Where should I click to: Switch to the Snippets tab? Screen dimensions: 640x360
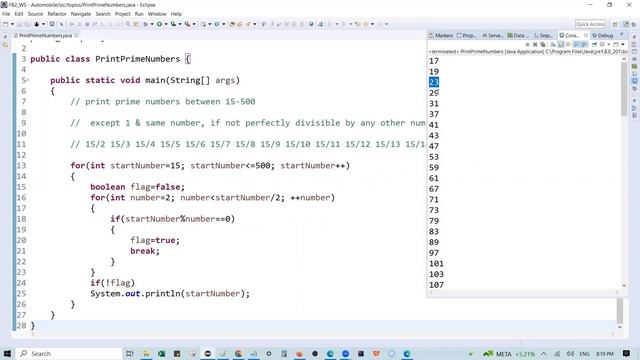(543, 36)
